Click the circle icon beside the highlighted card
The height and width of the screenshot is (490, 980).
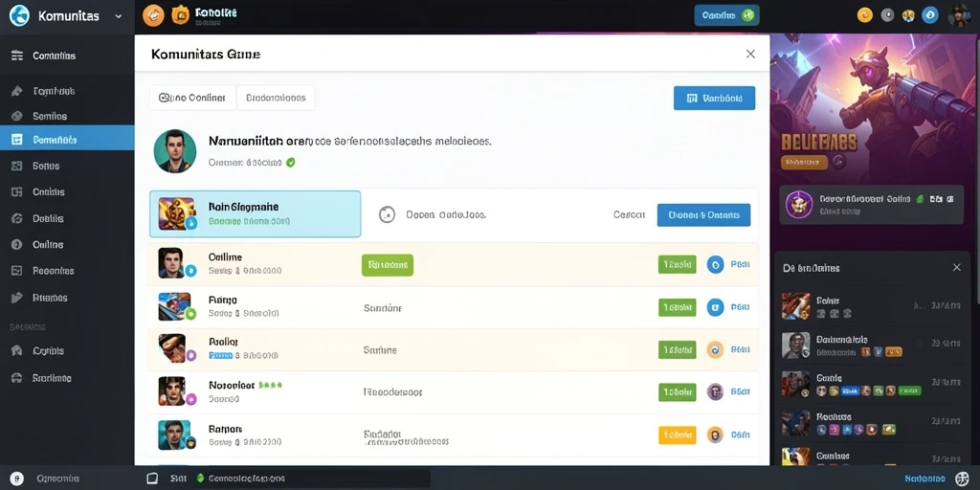tap(387, 215)
